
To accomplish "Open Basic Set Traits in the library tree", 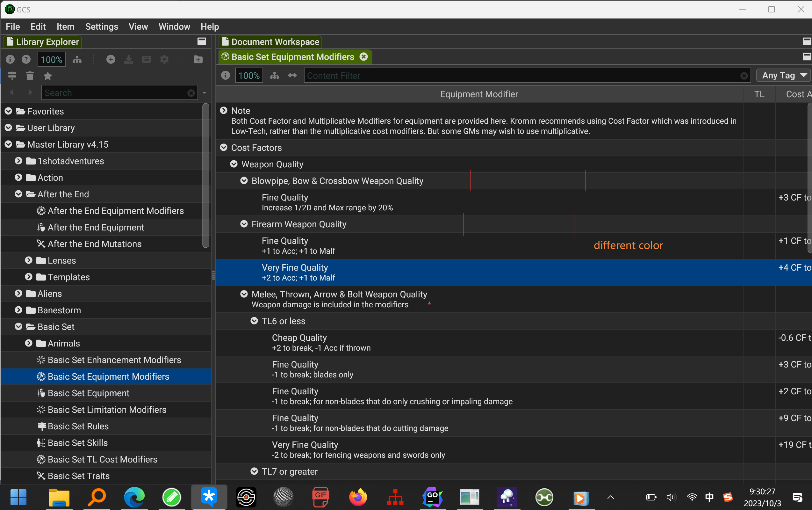I will pos(79,476).
